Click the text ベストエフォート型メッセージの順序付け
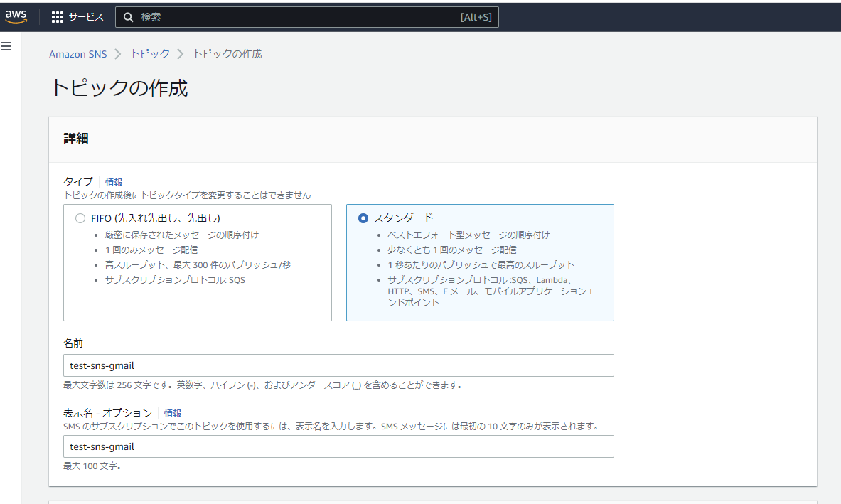Screen dimensions: 841x504 tap(468, 235)
